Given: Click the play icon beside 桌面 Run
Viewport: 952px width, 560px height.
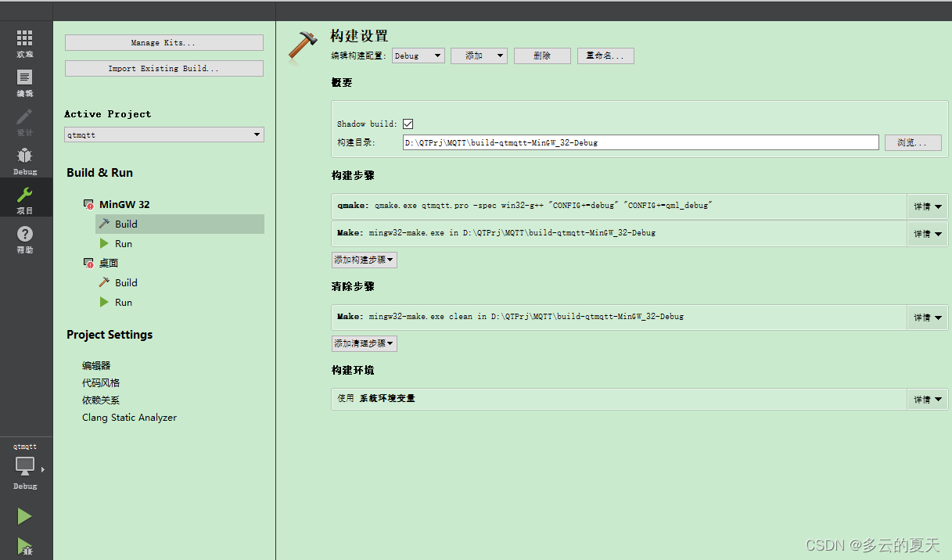Looking at the screenshot, I should coord(104,302).
